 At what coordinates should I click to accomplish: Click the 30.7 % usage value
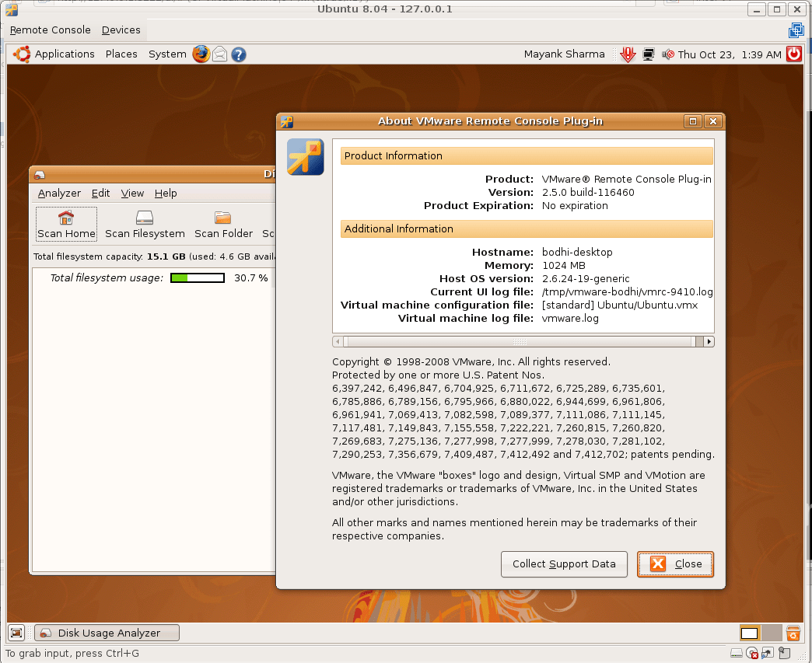250,278
